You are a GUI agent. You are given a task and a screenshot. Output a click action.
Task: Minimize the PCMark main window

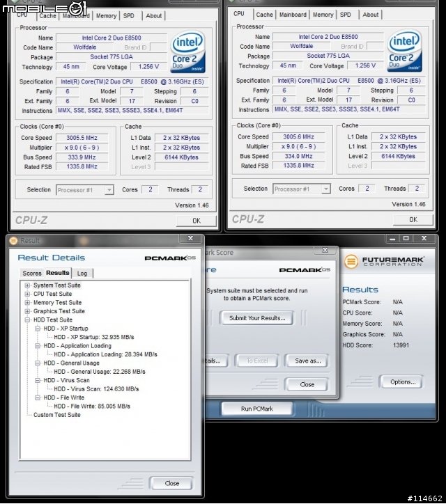[392, 239]
